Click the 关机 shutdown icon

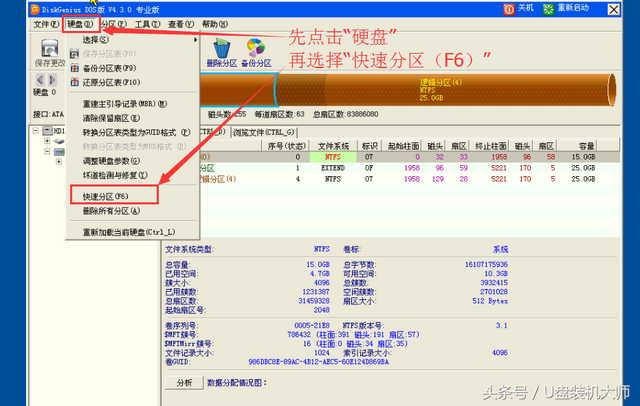(509, 9)
